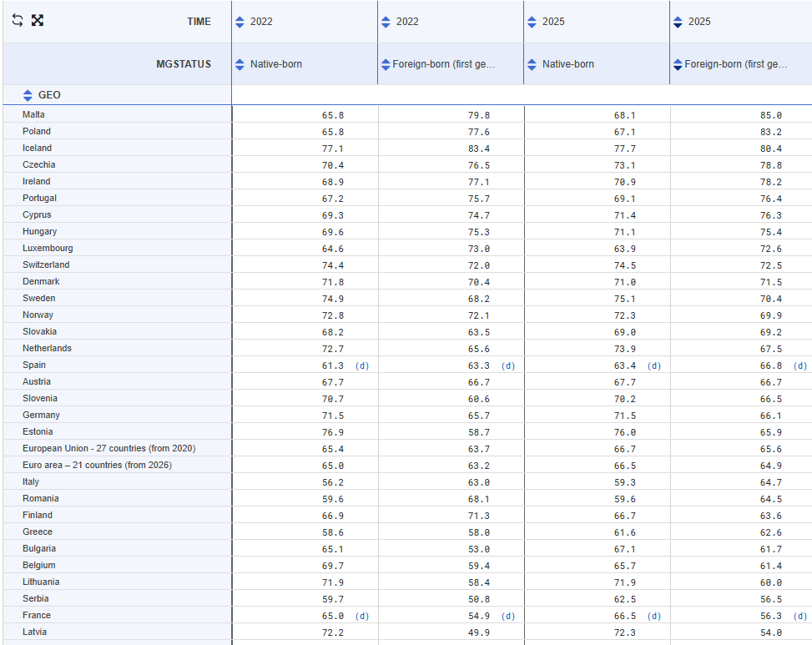Screen dimensions: 812x645
Task: Select the Sweden row label
Action: [39, 298]
